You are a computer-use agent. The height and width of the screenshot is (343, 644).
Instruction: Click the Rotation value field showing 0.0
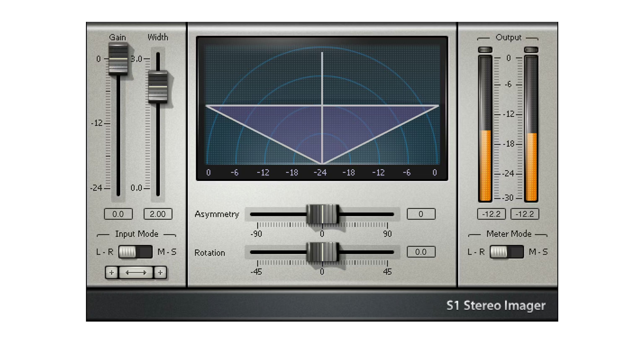coord(421,252)
